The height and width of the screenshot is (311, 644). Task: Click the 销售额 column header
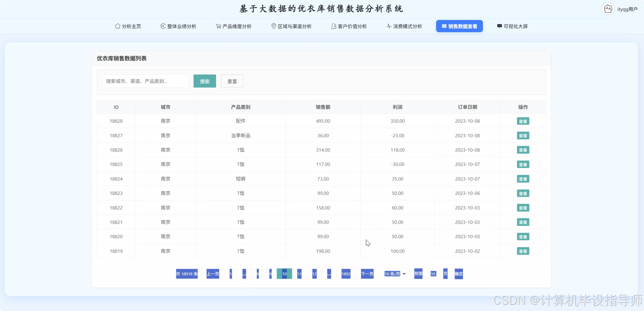[323, 107]
